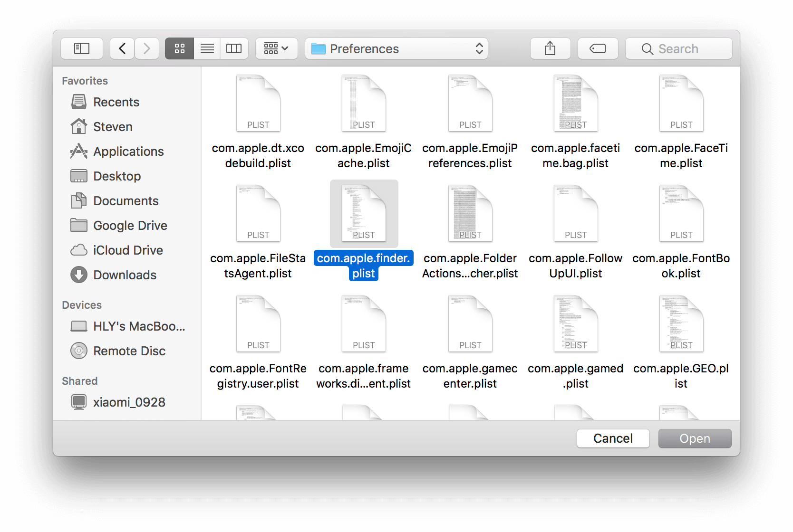Open the Preferences folder path popup

tap(396, 48)
